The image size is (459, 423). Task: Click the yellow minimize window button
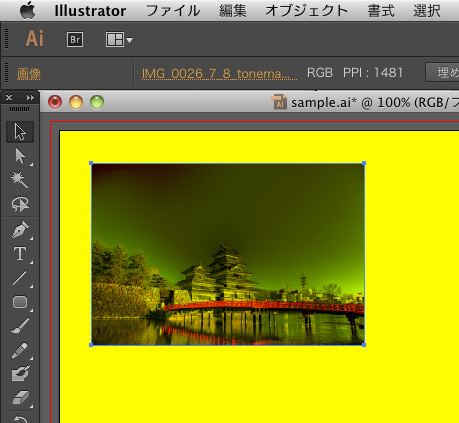(x=76, y=102)
